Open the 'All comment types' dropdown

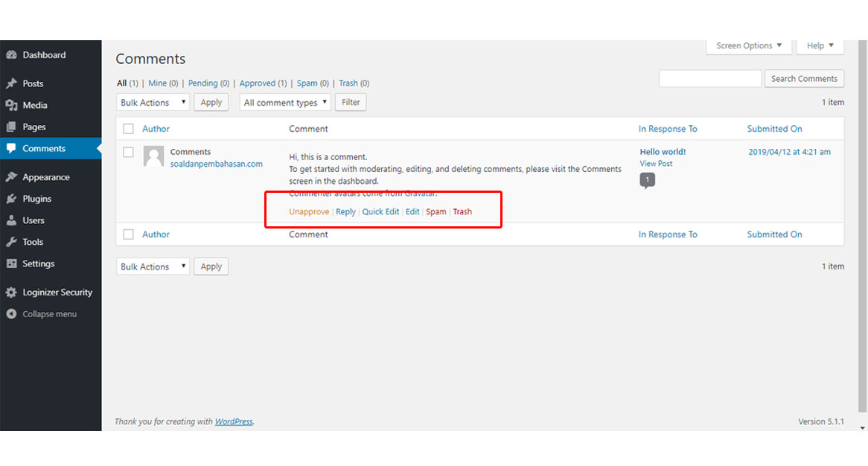(x=284, y=102)
